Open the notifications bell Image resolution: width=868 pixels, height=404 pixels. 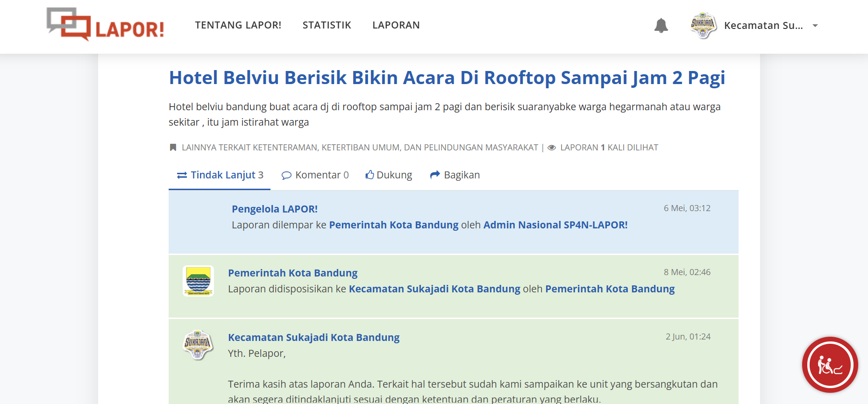point(661,25)
